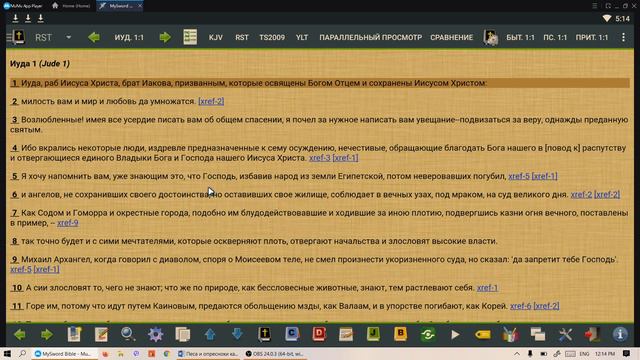The width and height of the screenshot is (640, 360).
Task: Open xref-9 link in verse 7
Action: 68,223
